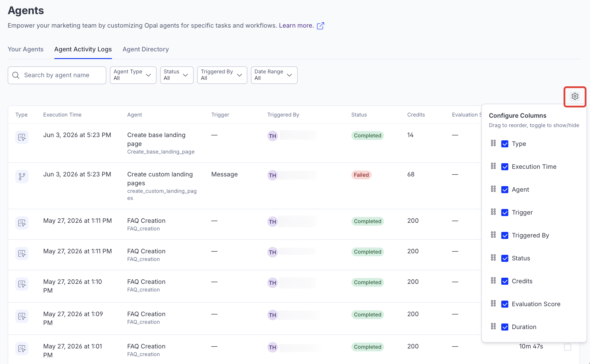The image size is (590, 364).
Task: Click type icon for May 27 1:10 PM row
Action: [22, 284]
